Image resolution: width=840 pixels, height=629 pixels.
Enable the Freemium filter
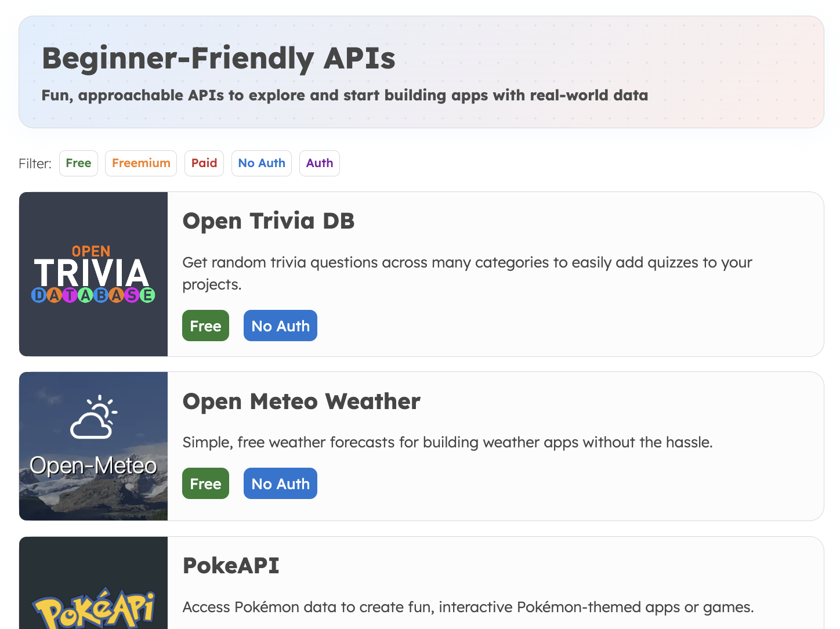point(141,163)
